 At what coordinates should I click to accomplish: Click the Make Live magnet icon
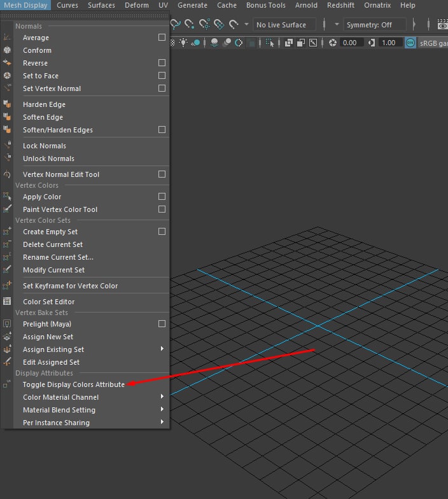[234, 24]
